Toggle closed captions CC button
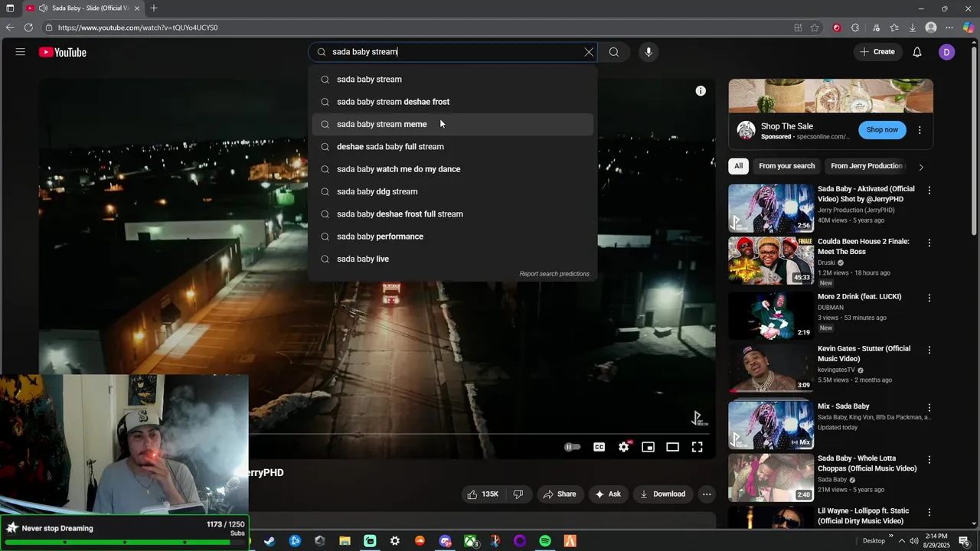The width and height of the screenshot is (980, 551). (x=599, y=447)
